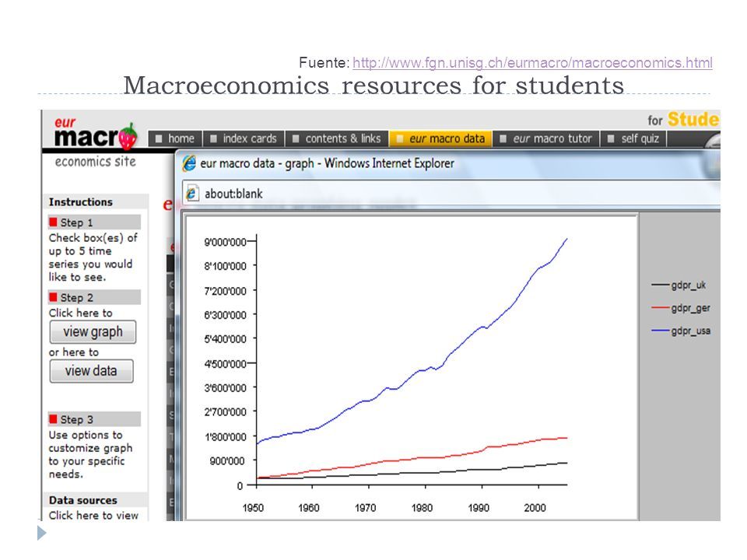
Task: Go to the home tab
Action: pyautogui.click(x=175, y=138)
